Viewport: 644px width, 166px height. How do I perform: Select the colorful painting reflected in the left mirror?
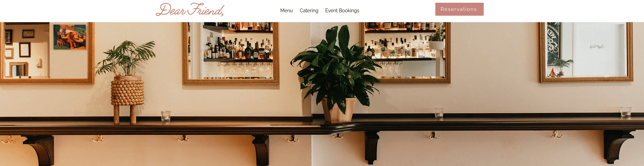70,37
